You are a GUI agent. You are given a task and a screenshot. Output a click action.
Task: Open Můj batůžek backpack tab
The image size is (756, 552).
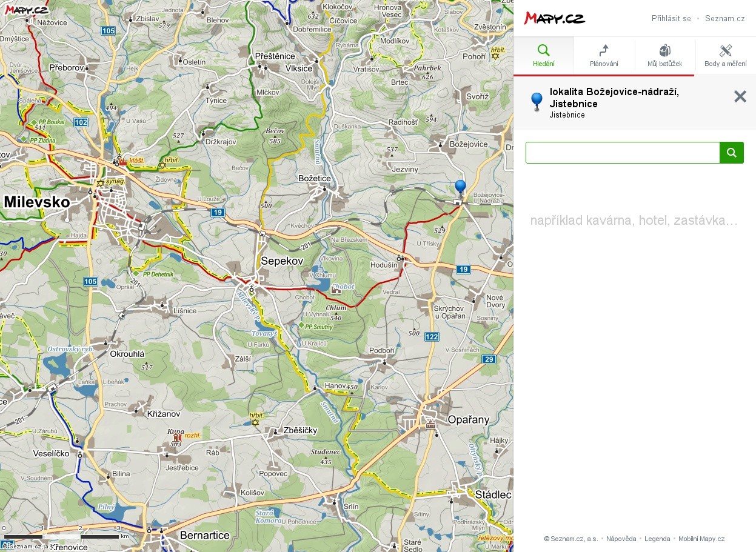click(664, 56)
